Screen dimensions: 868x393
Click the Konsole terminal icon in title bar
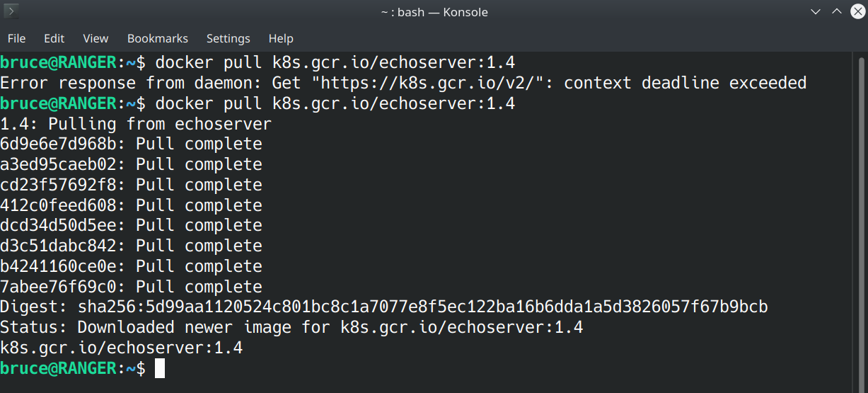[12, 11]
